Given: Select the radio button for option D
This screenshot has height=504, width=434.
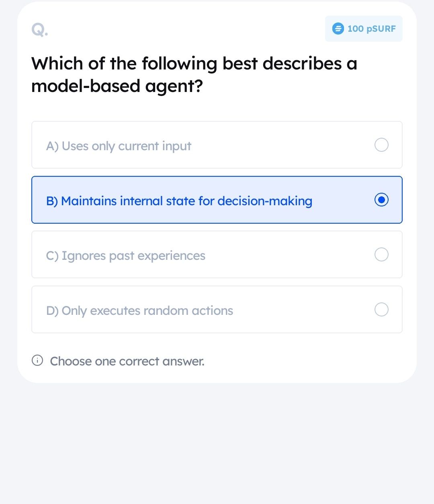Looking at the screenshot, I should (381, 309).
